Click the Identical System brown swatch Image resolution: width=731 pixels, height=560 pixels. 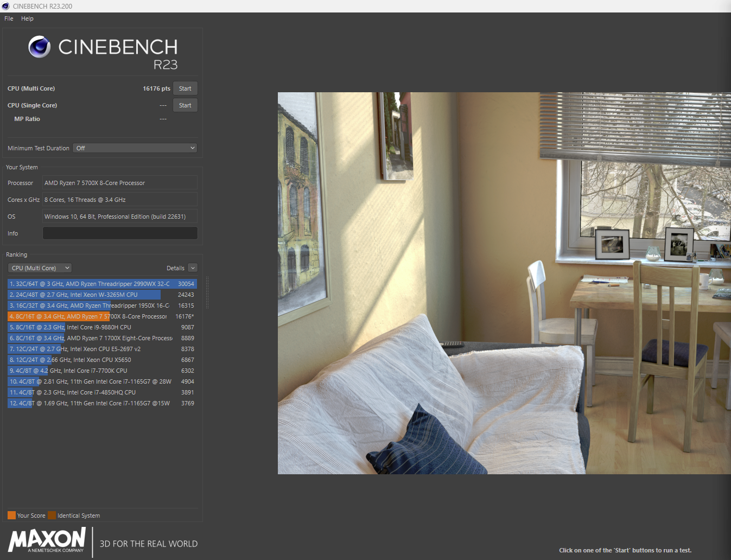coord(52,516)
